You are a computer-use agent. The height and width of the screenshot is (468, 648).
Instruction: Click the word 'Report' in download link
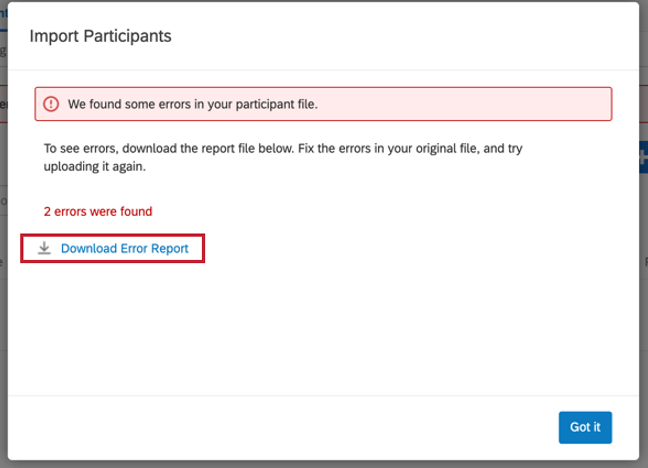pyautogui.click(x=169, y=248)
